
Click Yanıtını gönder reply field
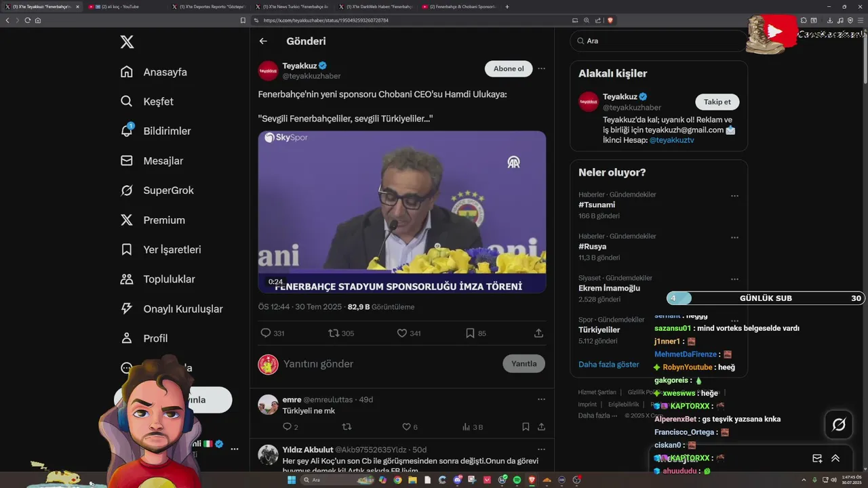coord(387,364)
